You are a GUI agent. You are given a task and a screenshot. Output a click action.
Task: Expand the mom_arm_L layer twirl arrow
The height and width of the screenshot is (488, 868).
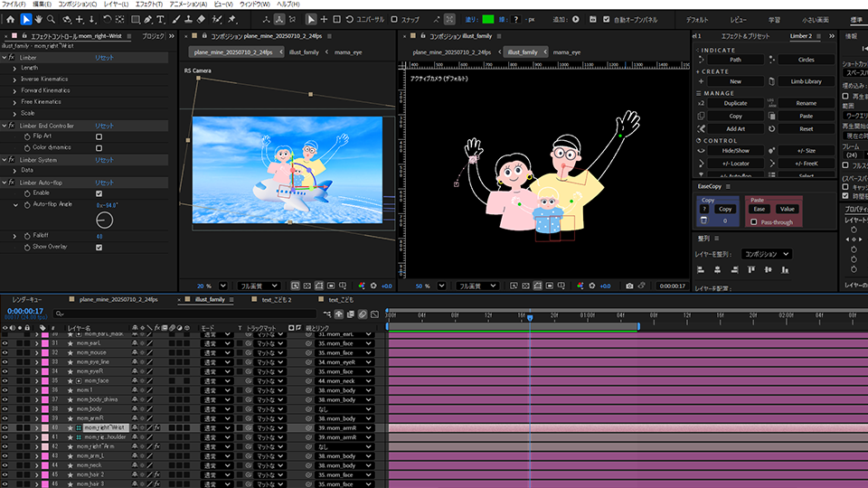[37, 455]
